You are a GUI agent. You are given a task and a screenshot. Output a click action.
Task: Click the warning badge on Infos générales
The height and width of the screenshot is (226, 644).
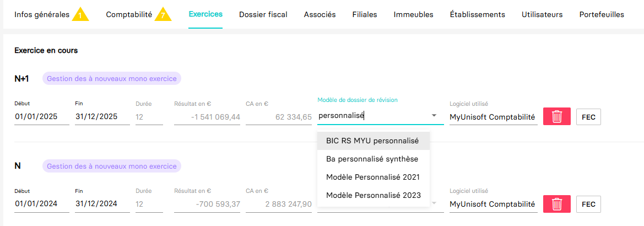[x=80, y=14]
